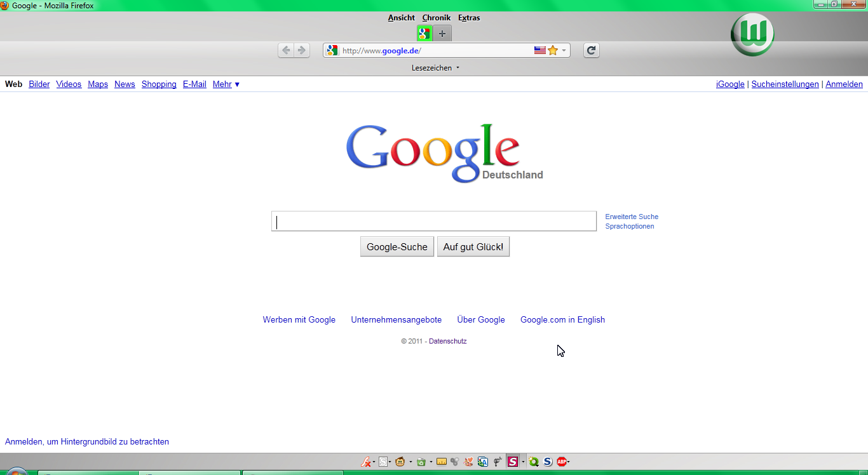
Task: Reload the current page
Action: click(x=591, y=50)
